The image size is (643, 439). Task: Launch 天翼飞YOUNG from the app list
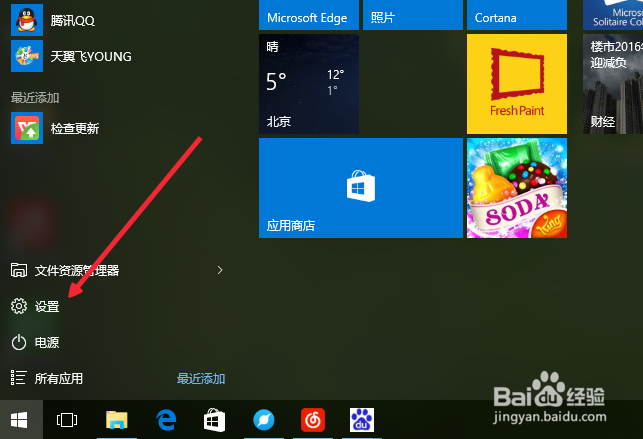[71, 56]
